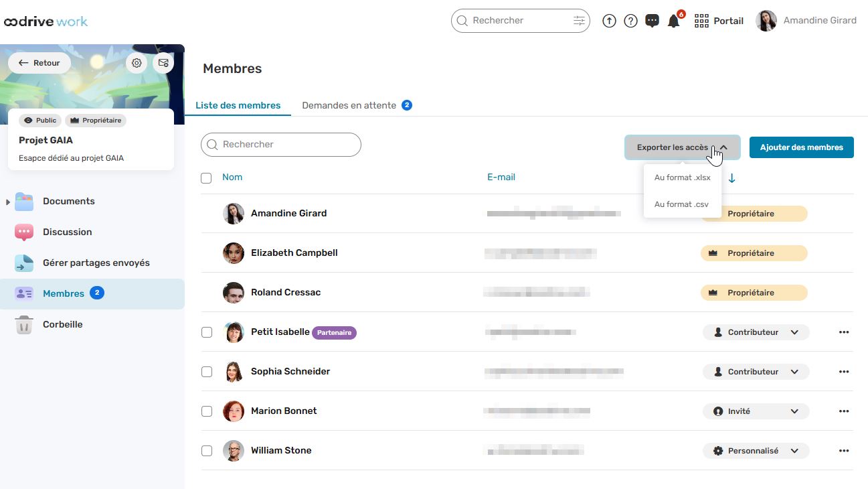Click the member list Rechercher field
This screenshot has width=868, height=489.
tap(281, 145)
